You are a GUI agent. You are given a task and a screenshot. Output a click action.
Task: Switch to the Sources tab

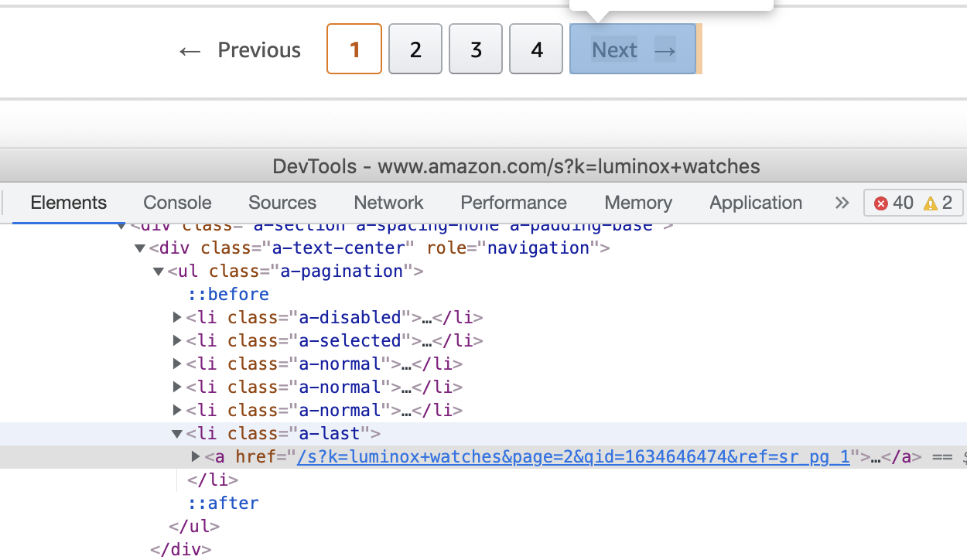pos(282,203)
